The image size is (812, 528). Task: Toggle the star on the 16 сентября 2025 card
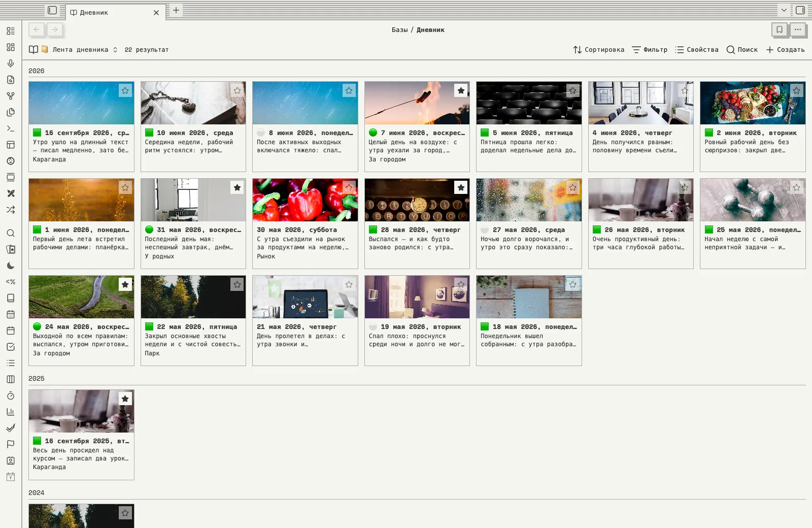(125, 399)
